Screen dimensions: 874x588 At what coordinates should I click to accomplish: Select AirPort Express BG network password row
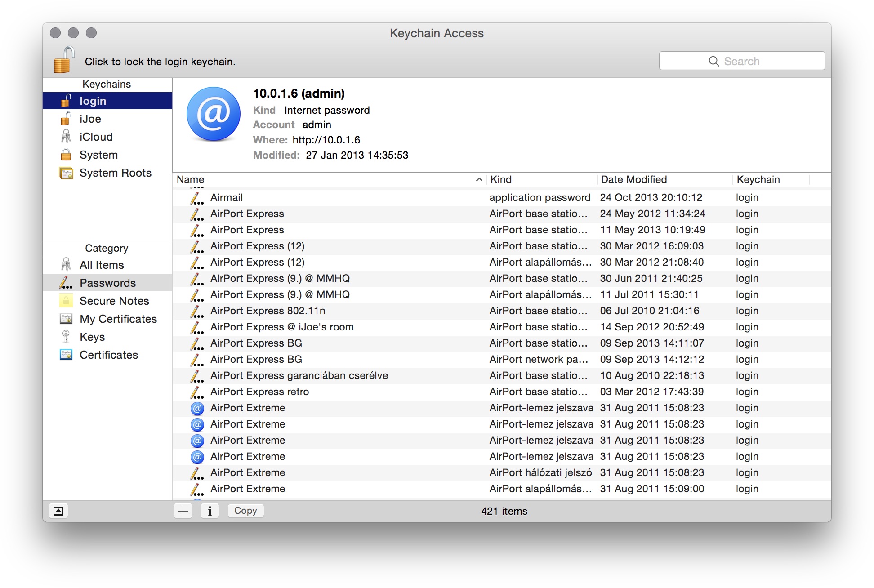tap(502, 360)
